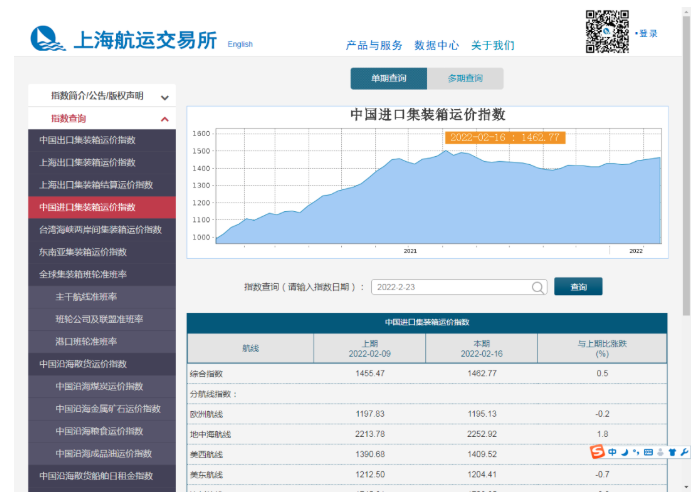This screenshot has width=697, height=500.
Task: Open 中国出口集装箱运价指数 in sidebar
Action: (102, 140)
